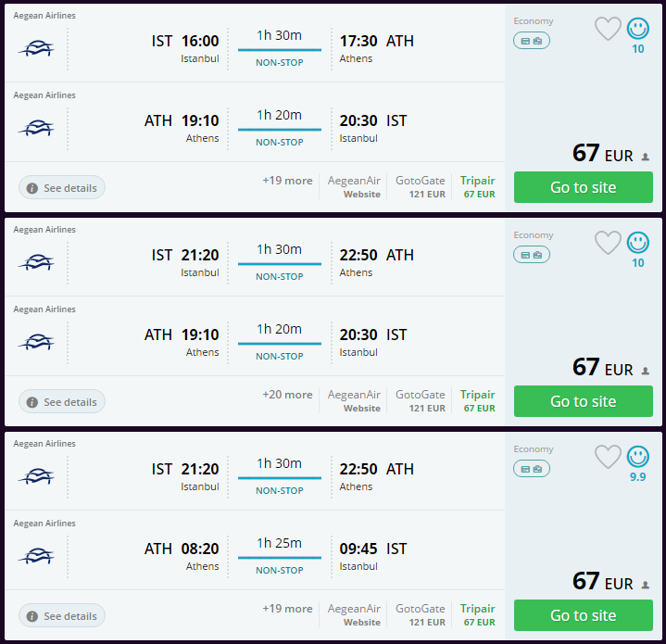Screen dimensions: 666x644
Task: Expand See details for the first flight
Action: click(62, 188)
